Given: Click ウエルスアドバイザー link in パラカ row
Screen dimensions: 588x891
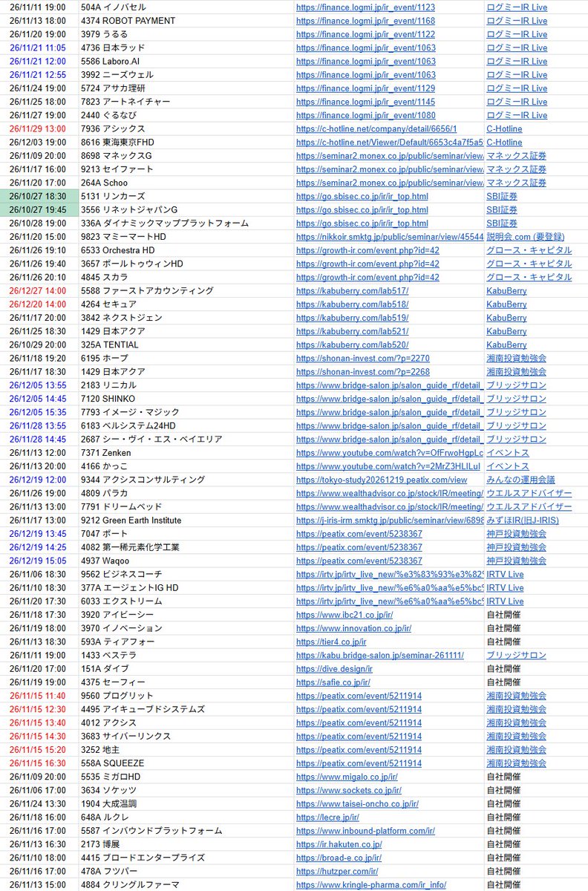Looking at the screenshot, I should [529, 494].
